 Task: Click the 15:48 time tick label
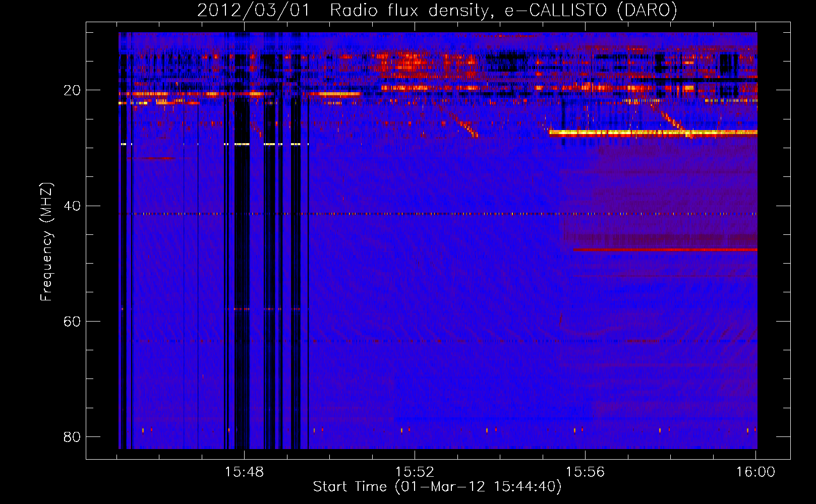(244, 472)
